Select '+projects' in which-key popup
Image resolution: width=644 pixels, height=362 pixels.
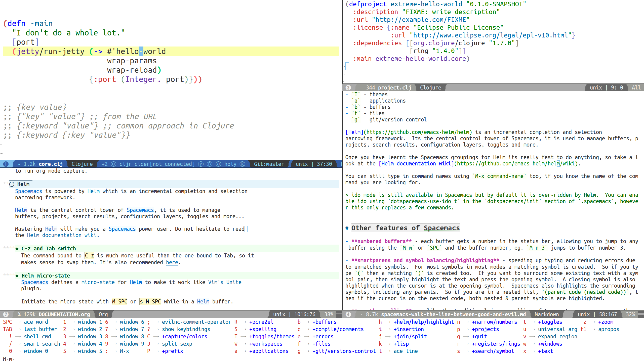(x=485, y=329)
